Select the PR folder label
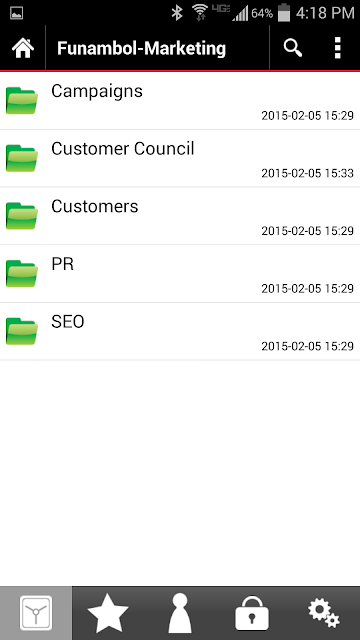The height and width of the screenshot is (640, 360). (x=62, y=264)
